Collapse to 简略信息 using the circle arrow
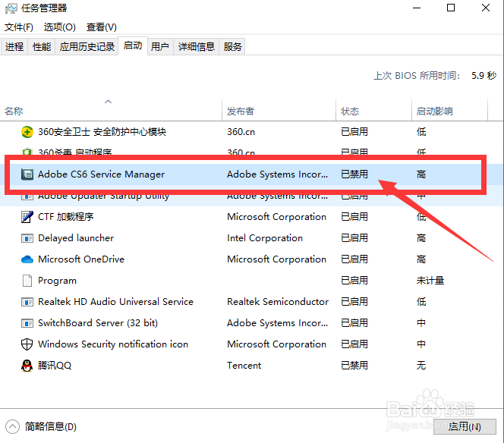 pos(12,426)
